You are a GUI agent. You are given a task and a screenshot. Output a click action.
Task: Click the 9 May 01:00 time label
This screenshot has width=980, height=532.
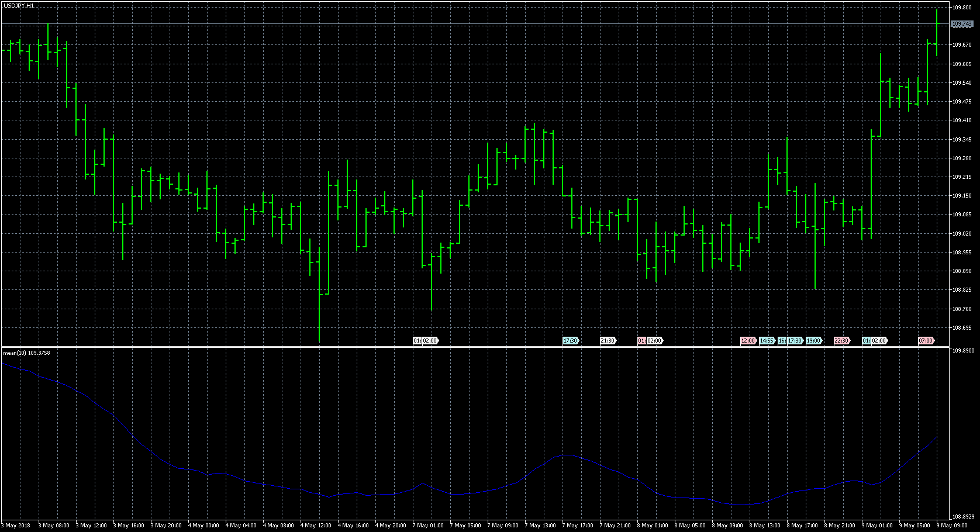(877, 526)
